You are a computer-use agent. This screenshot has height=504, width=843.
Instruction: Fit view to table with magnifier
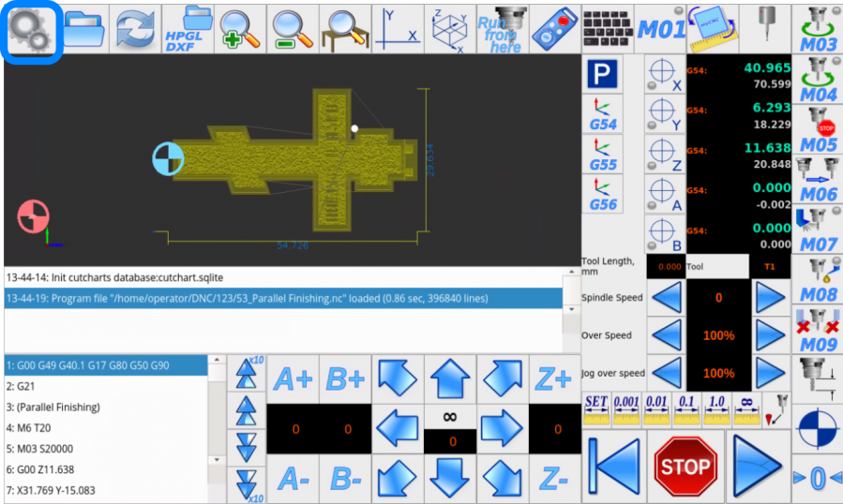(345, 29)
